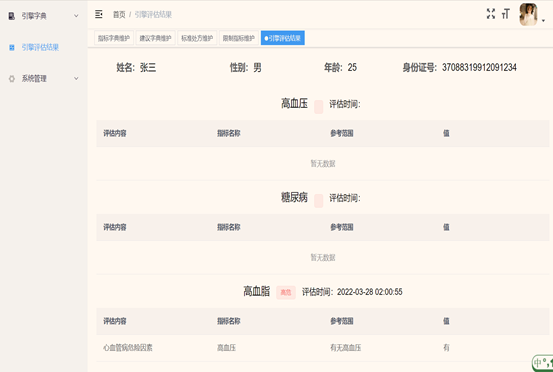The height and width of the screenshot is (372, 553).
Task: Open 引擎评估结果 label in the sidebar menu
Action: 40,47
